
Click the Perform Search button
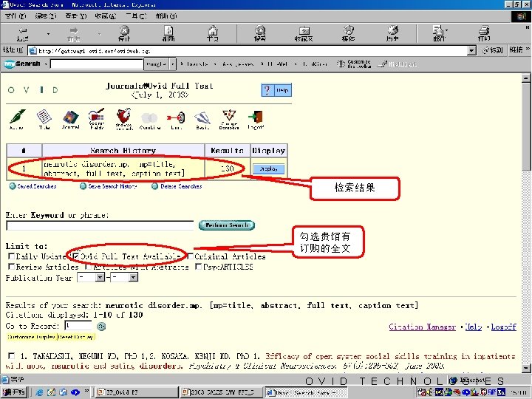pyautogui.click(x=227, y=225)
